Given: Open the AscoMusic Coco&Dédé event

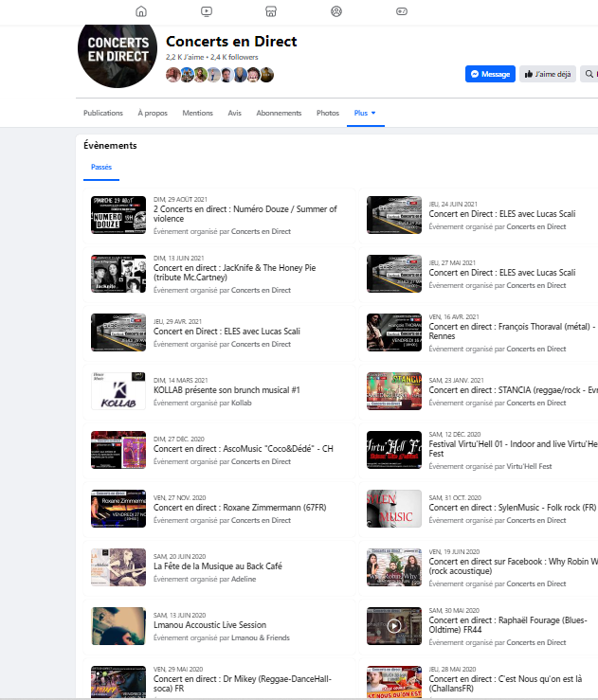Looking at the screenshot, I should 244,449.
